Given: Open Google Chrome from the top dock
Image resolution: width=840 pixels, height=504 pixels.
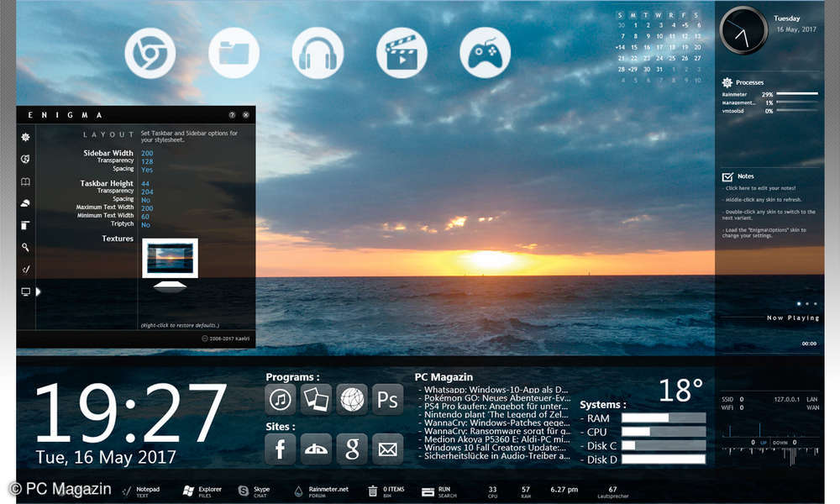Looking at the screenshot, I should click(150, 52).
